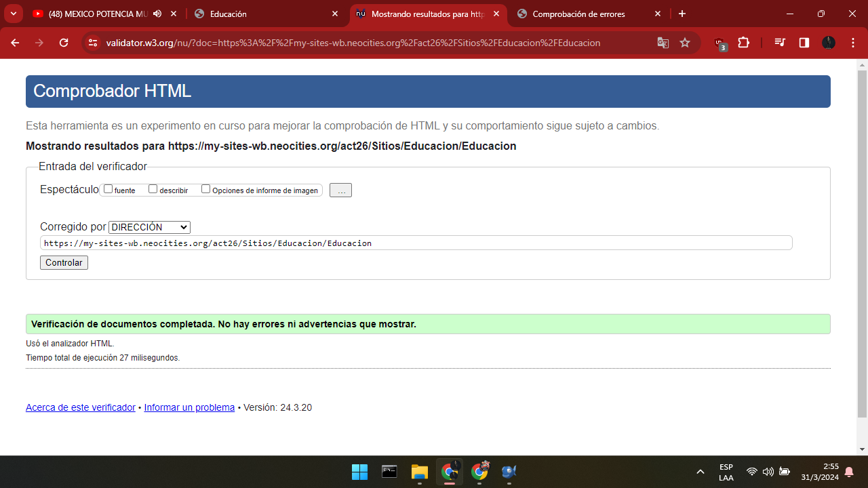Open the Wi-Fi network status icon

click(x=751, y=472)
